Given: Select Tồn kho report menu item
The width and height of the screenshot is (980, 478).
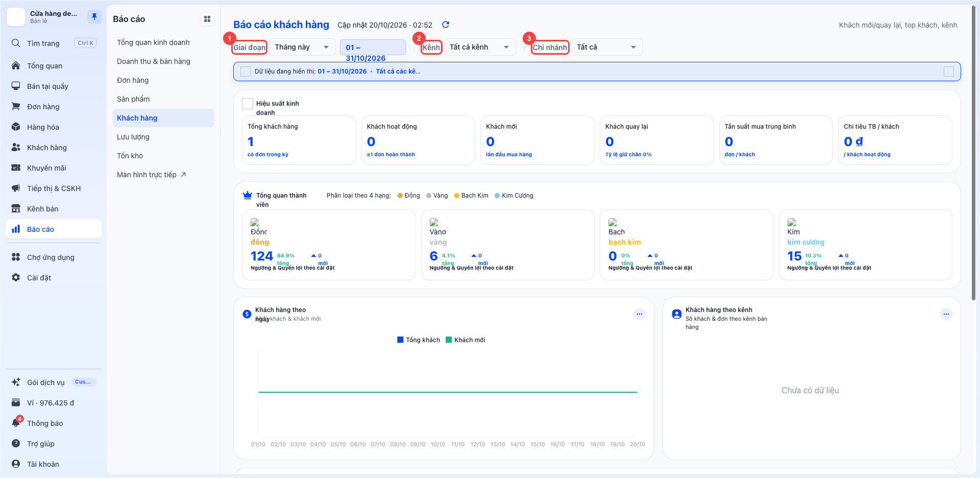Looking at the screenshot, I should (x=163, y=156).
